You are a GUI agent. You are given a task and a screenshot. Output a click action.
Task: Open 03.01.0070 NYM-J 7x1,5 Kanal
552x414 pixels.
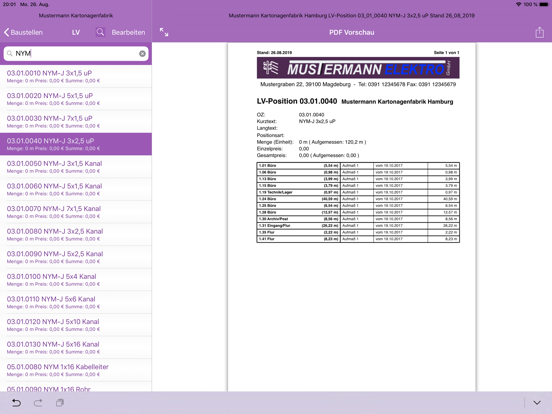76,212
